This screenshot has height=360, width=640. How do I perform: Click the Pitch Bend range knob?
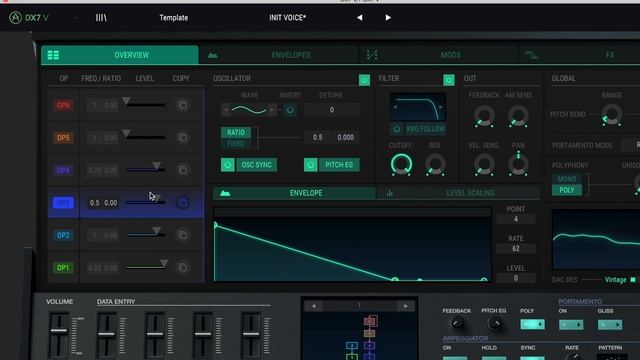click(611, 115)
